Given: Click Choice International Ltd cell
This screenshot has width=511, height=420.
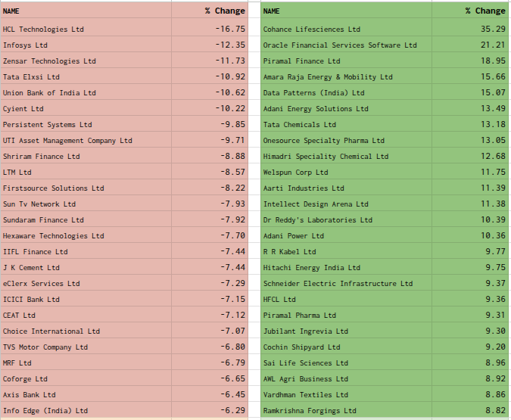Looking at the screenshot, I should coord(86,331).
